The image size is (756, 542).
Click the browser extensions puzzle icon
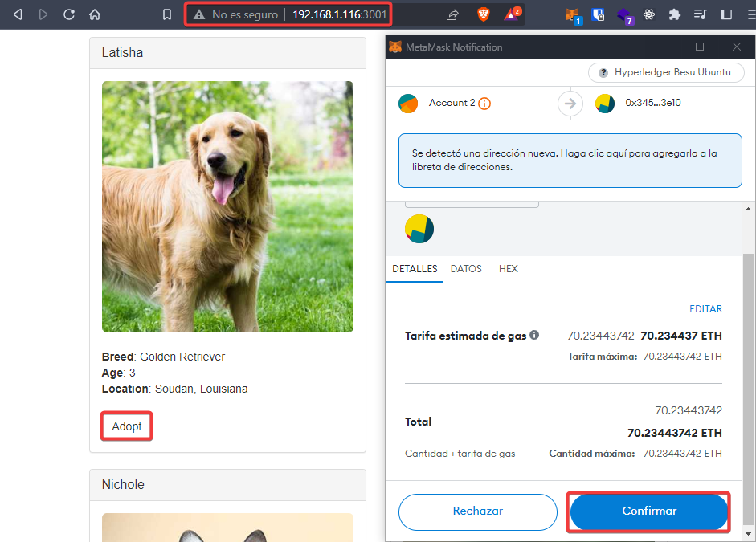pos(675,14)
